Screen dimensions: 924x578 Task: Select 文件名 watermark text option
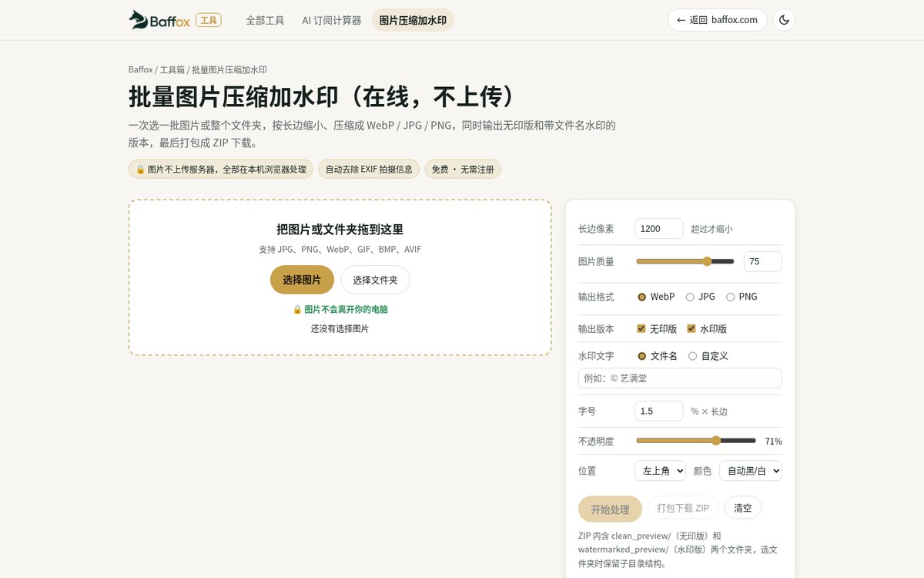657,356
